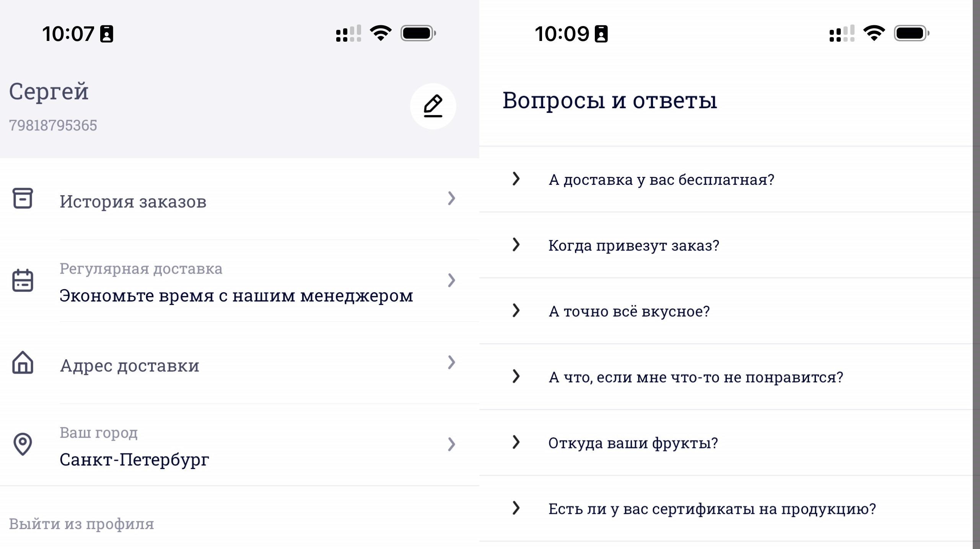This screenshot has height=549, width=980.
Task: Click the signal bars in left status bar
Action: click(x=348, y=33)
